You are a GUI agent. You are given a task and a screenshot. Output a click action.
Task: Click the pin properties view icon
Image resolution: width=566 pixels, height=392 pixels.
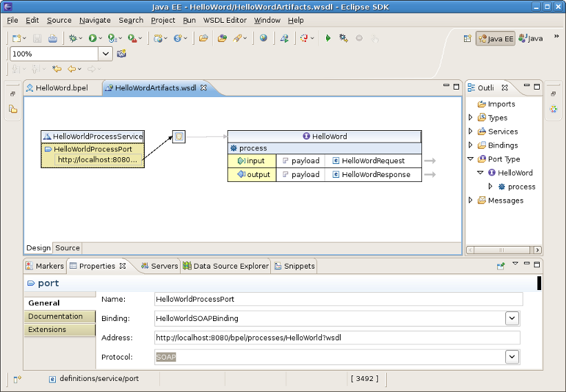click(501, 266)
